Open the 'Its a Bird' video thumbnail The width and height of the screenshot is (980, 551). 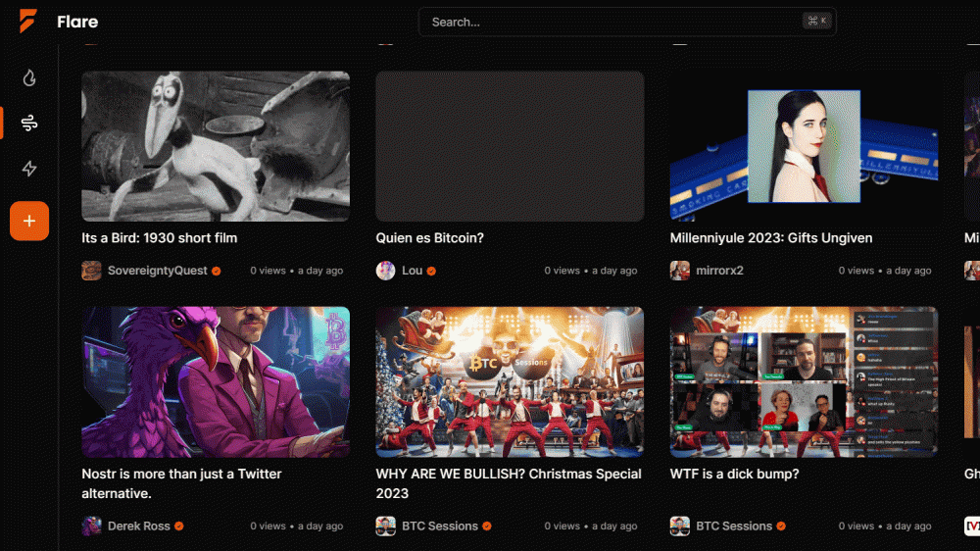[216, 146]
